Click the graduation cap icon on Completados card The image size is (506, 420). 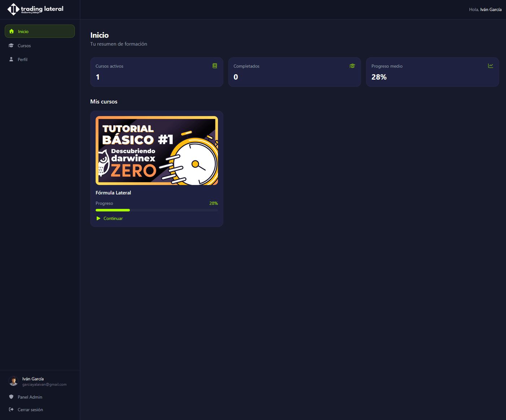coord(352,66)
